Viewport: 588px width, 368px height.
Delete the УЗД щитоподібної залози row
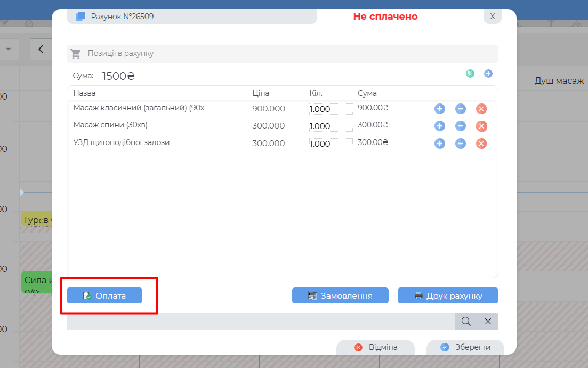pyautogui.click(x=481, y=143)
